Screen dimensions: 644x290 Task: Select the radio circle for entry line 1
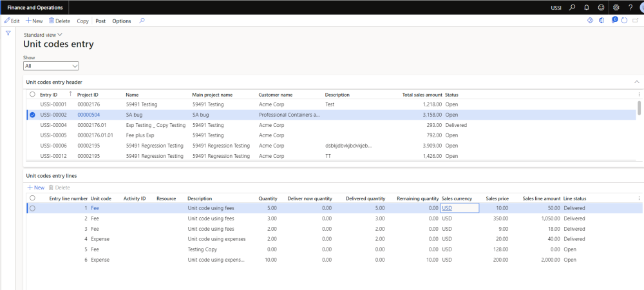(x=32, y=209)
